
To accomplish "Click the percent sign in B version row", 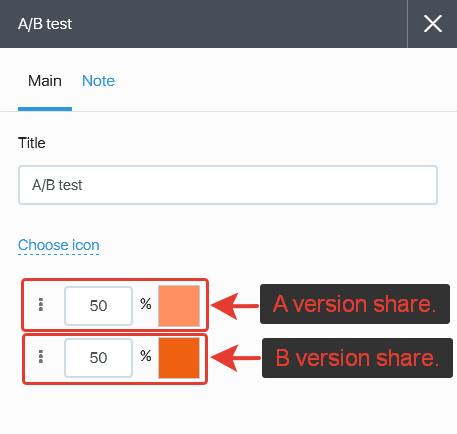I will pyautogui.click(x=146, y=356).
